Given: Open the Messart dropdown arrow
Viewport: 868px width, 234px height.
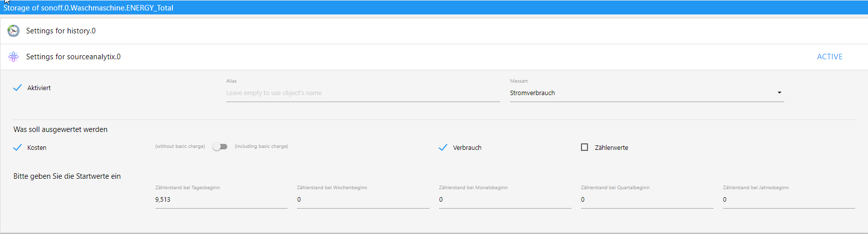Looking at the screenshot, I should [779, 93].
